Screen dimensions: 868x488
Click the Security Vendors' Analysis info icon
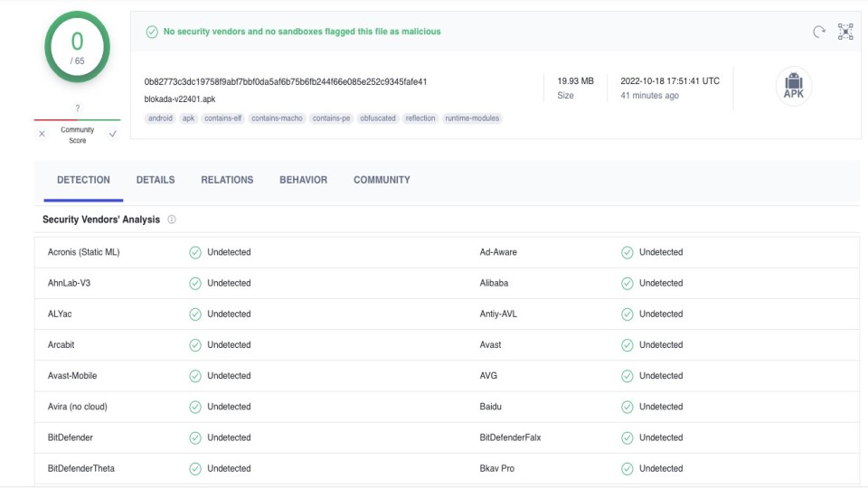coord(172,220)
